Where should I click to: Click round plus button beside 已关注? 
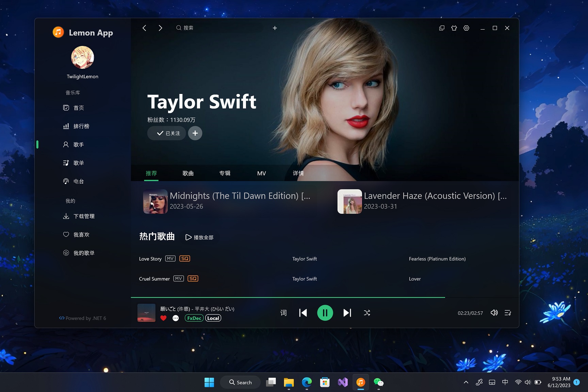click(x=195, y=133)
